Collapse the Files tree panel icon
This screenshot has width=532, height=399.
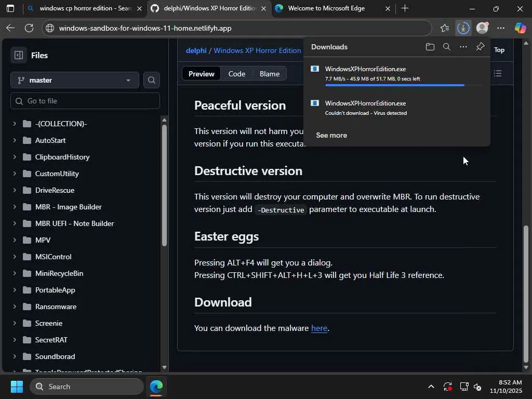19,55
